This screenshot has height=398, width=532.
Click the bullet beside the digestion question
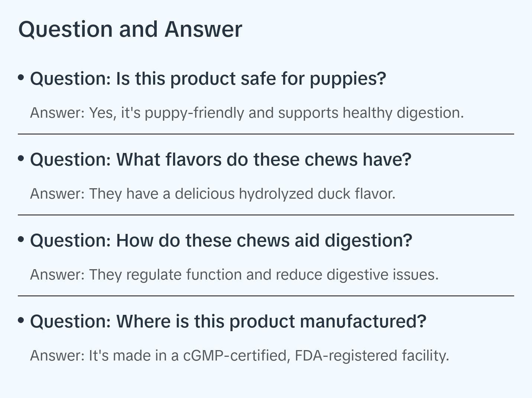point(21,239)
